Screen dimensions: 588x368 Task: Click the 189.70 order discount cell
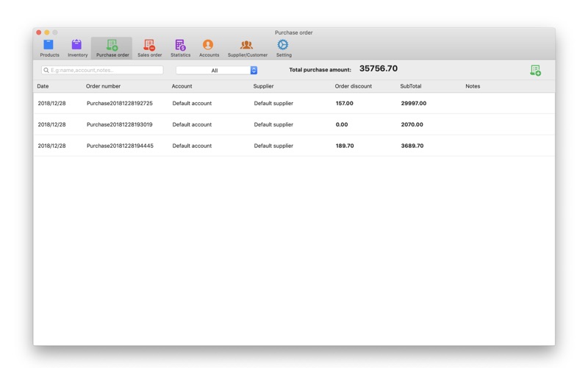click(345, 146)
